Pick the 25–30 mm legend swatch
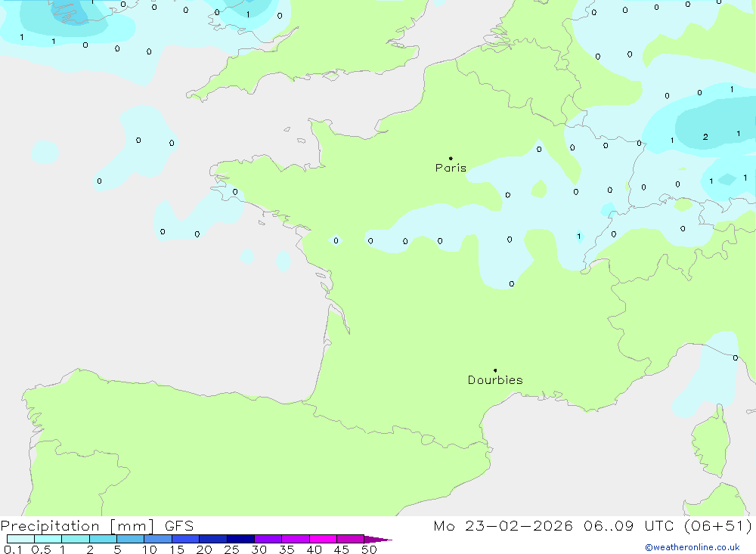 (x=240, y=539)
